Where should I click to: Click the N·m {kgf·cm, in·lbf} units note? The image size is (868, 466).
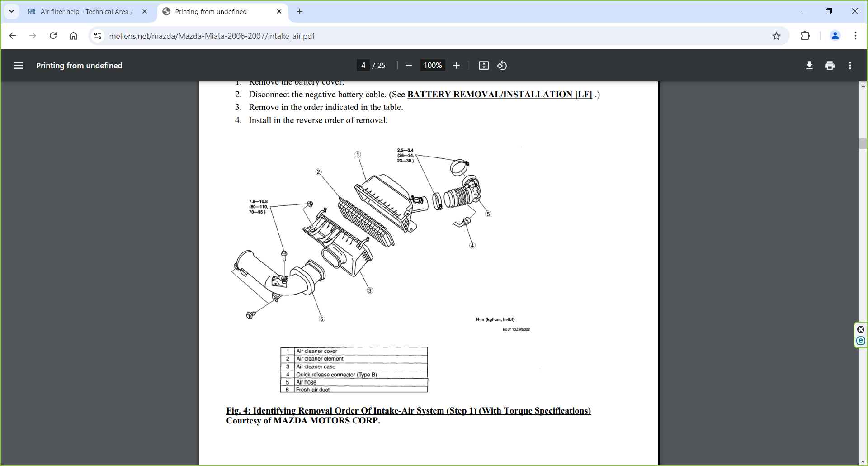495,319
